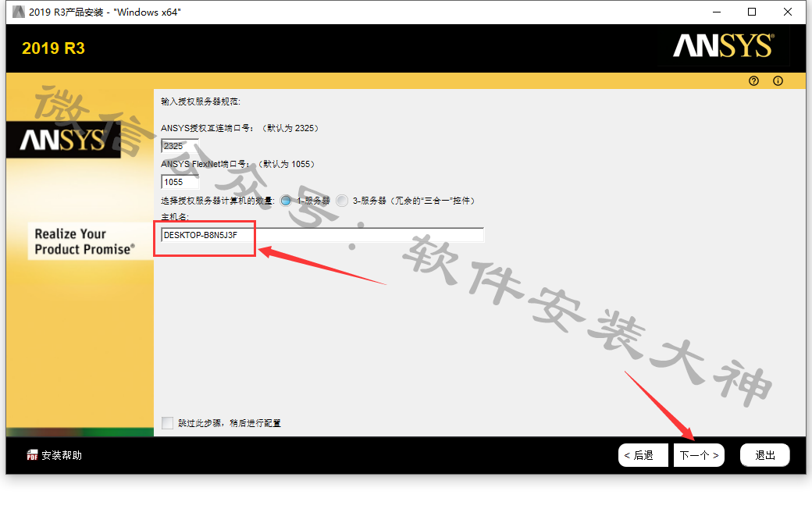
Task: Minimize the installer window
Action: click(x=717, y=12)
